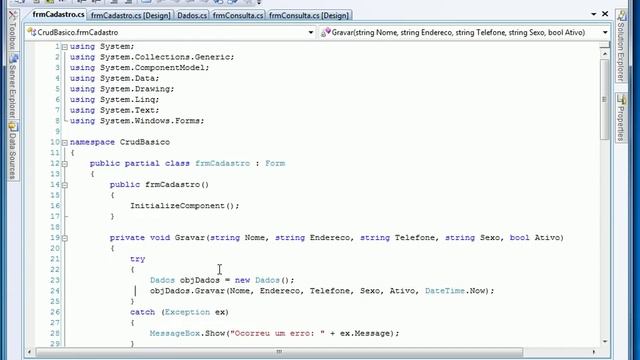Click the horizontal scrollbar thumb

coord(279,351)
